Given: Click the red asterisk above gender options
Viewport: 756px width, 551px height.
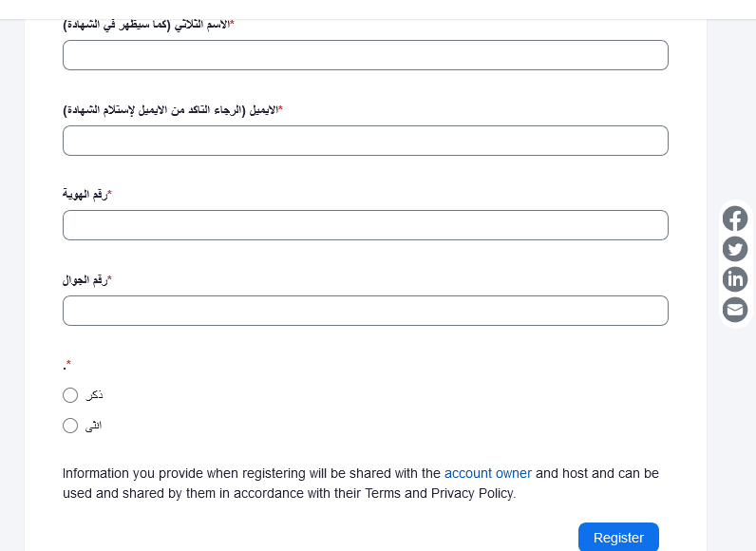Looking at the screenshot, I should (68, 363).
